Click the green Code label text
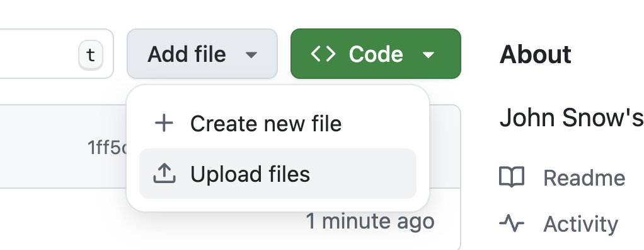The height and width of the screenshot is (250, 644). click(x=376, y=54)
